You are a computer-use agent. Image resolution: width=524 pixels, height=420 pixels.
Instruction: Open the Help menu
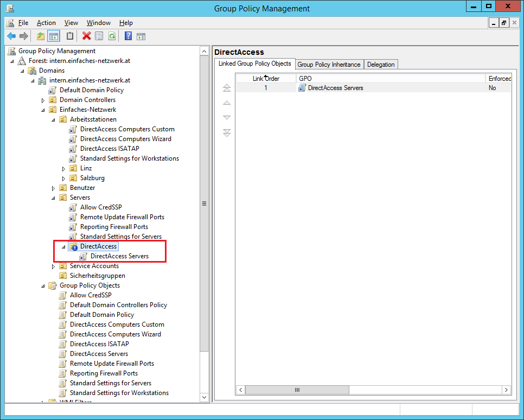pyautogui.click(x=126, y=23)
